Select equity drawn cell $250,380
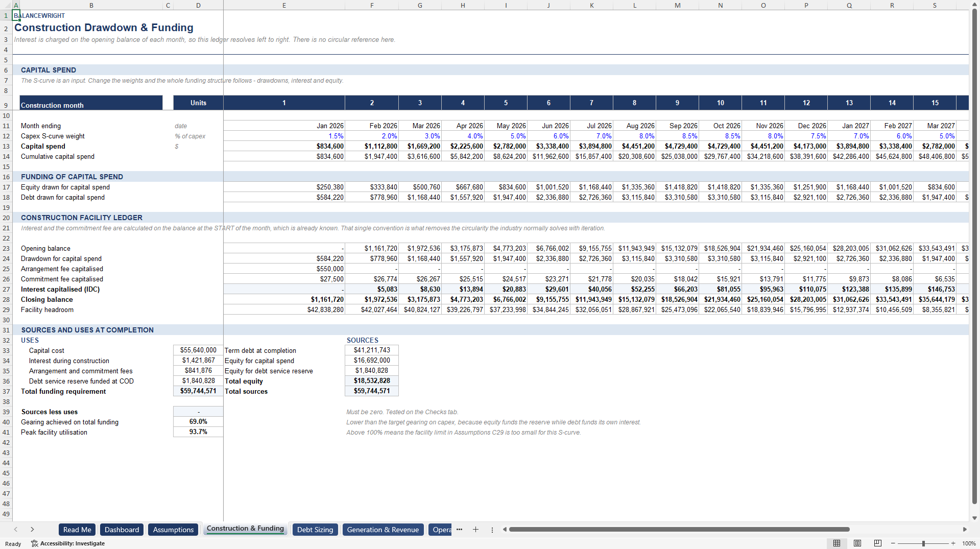Viewport: 980px width, 549px height. [x=284, y=187]
